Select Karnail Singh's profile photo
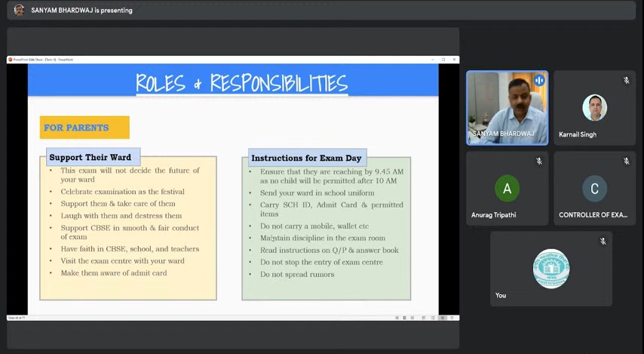 pyautogui.click(x=594, y=107)
